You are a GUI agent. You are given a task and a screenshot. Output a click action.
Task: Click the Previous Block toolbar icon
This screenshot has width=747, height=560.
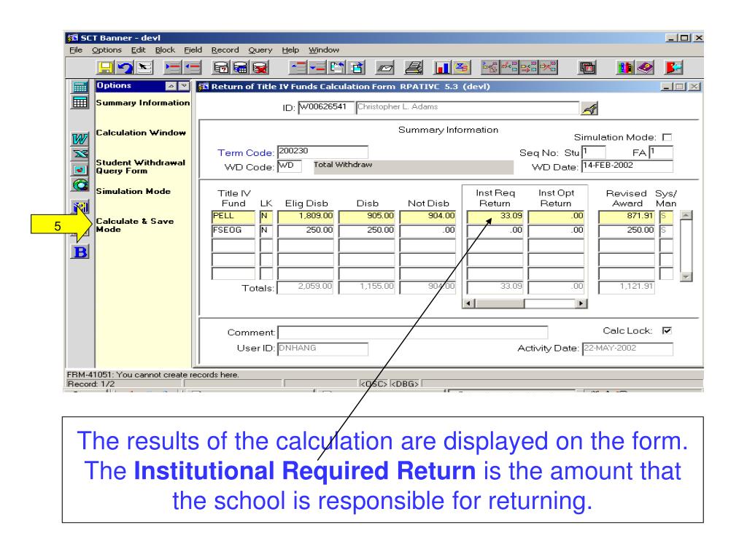pos(337,68)
